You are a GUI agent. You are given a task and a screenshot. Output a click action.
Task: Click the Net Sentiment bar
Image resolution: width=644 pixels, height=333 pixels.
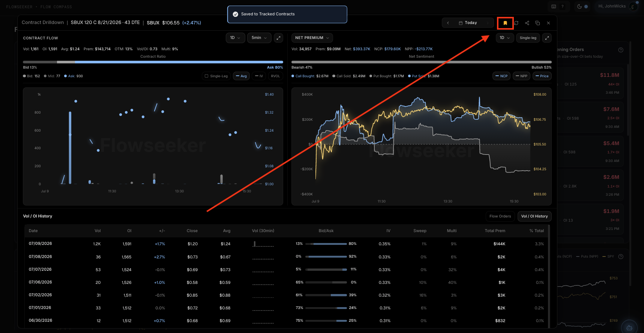[x=422, y=62]
